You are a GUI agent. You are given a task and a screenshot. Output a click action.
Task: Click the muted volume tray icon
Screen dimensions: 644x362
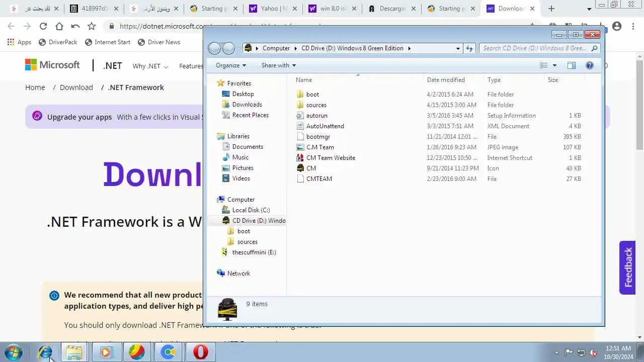point(593,352)
